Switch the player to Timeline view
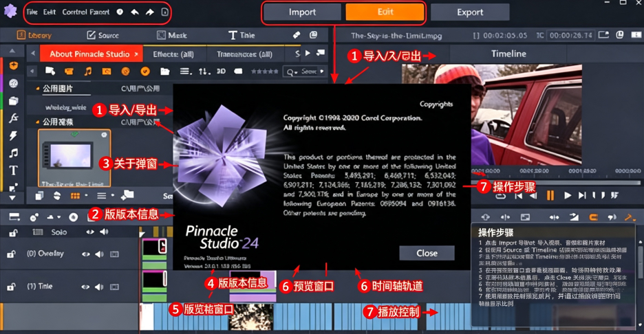Viewport: 644px width, 334px height. point(508,54)
